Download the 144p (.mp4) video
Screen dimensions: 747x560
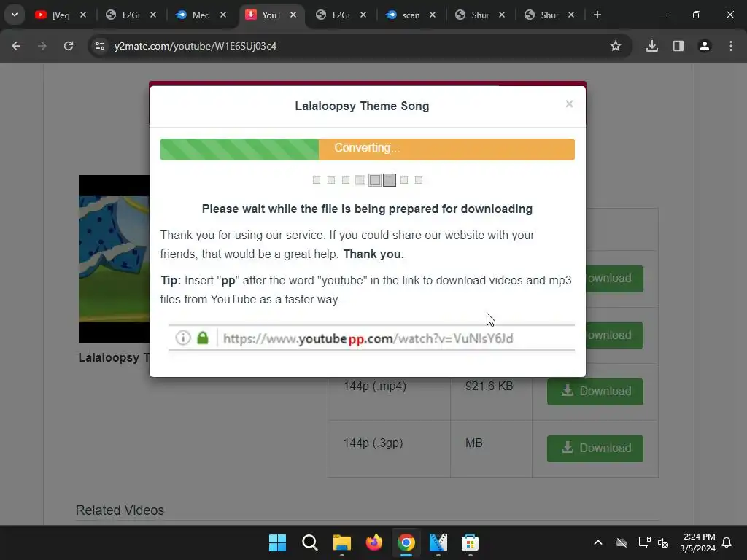pyautogui.click(x=595, y=392)
